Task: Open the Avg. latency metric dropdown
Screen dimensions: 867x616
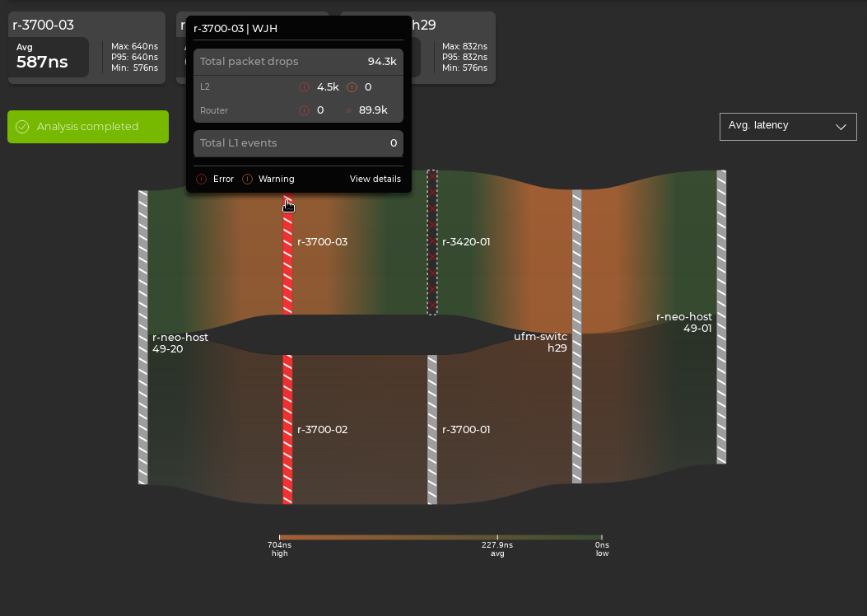Action: [x=787, y=126]
